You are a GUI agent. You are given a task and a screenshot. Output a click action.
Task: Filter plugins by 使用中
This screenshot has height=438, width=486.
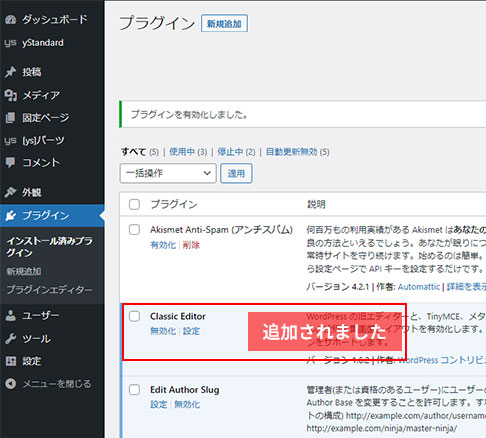pyautogui.click(x=182, y=152)
